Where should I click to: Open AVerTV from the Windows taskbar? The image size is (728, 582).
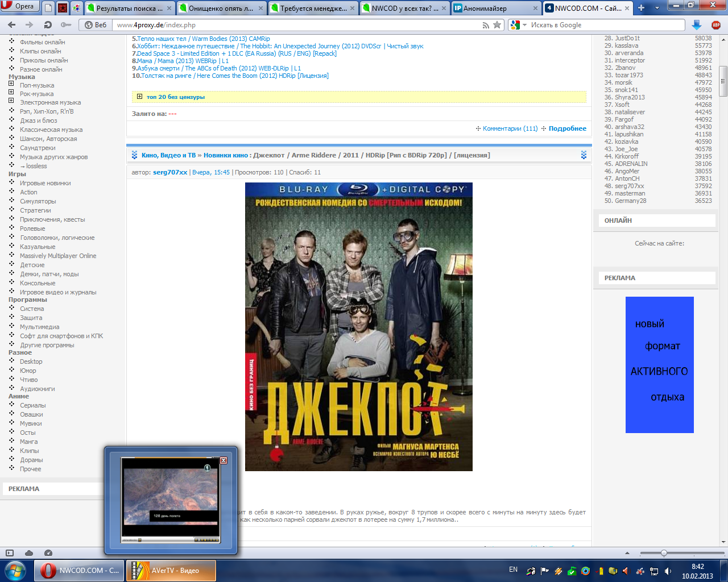[171, 571]
